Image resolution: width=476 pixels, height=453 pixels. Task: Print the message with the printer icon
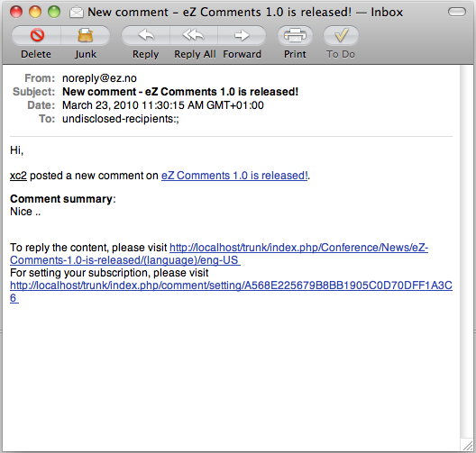295,35
